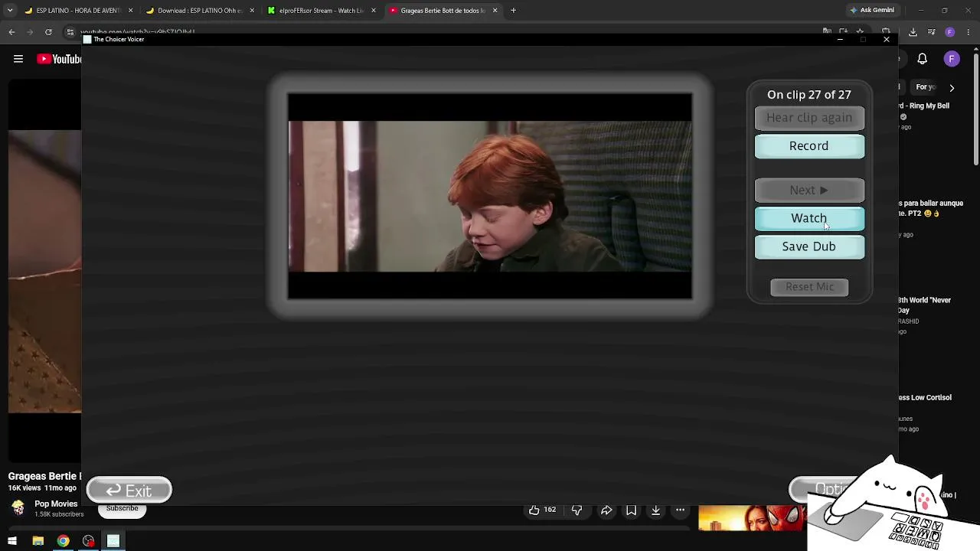Save the video with the bookmark icon
The image size is (980, 551).
tap(631, 510)
